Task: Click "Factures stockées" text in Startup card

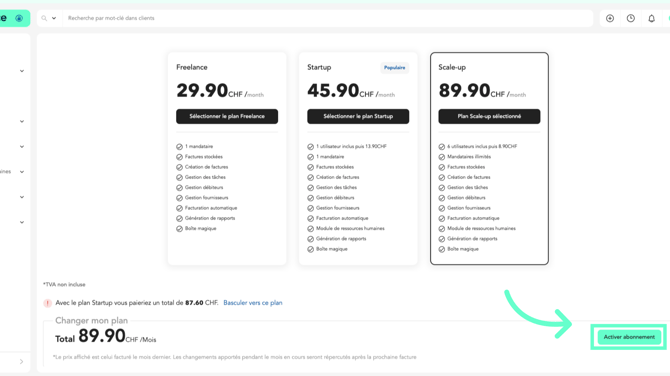Action: [x=335, y=167]
